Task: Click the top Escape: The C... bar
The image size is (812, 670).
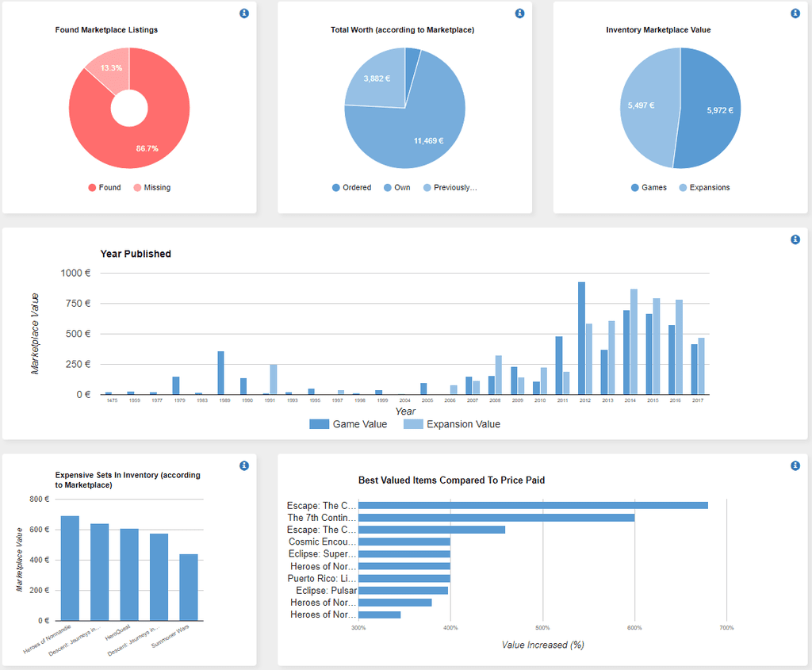Action: pos(533,505)
